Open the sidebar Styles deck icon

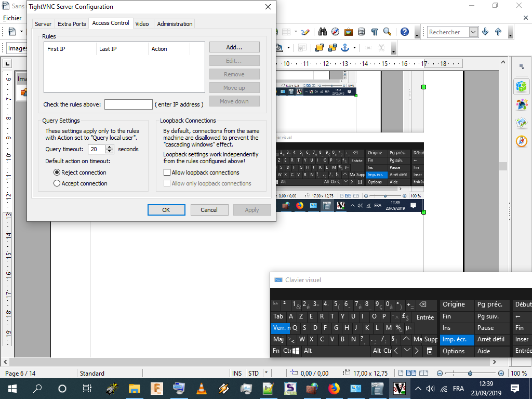pos(522,104)
